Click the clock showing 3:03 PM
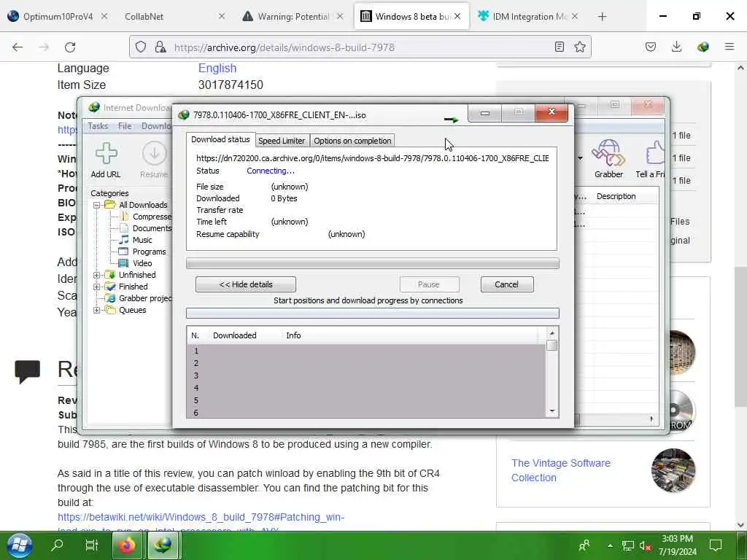 click(x=677, y=539)
